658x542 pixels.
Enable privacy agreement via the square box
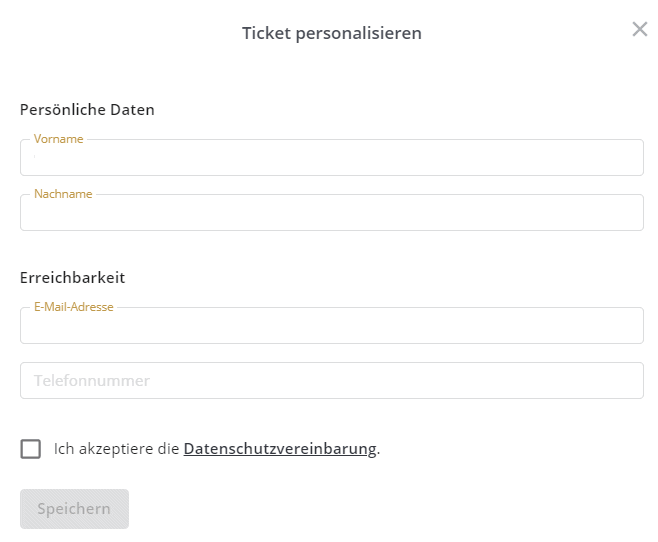click(x=31, y=449)
